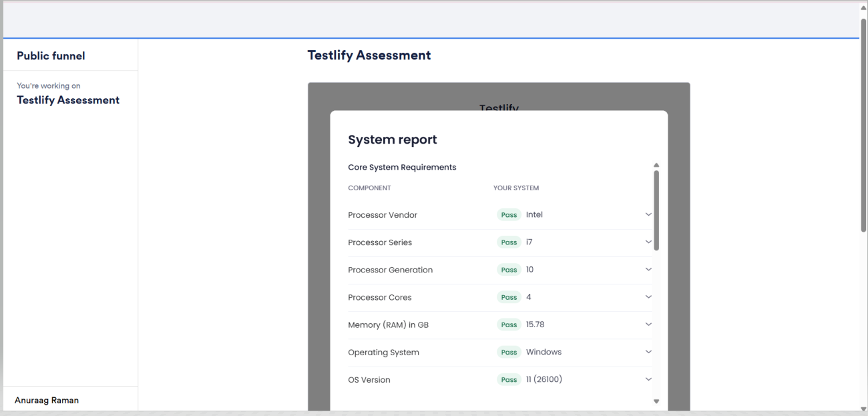Click the page scrollbar down arrow

863,409
